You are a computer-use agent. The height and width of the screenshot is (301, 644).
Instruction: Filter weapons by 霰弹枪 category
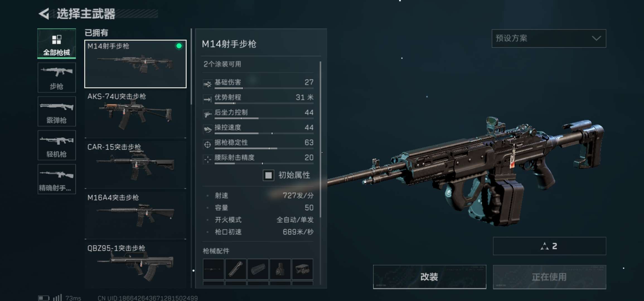pos(57,111)
